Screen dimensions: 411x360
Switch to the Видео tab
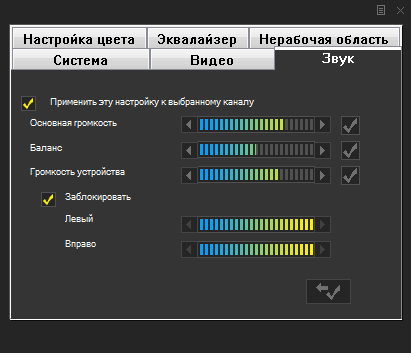coord(212,59)
